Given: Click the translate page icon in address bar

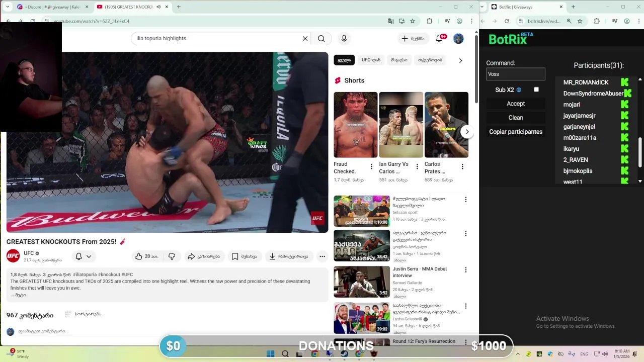Looking at the screenshot, I should [x=390, y=21].
